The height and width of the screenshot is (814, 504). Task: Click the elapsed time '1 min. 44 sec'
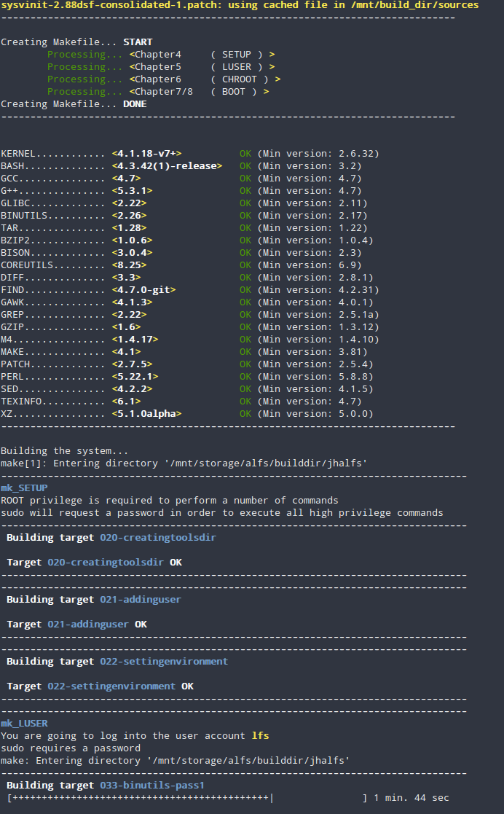412,799
